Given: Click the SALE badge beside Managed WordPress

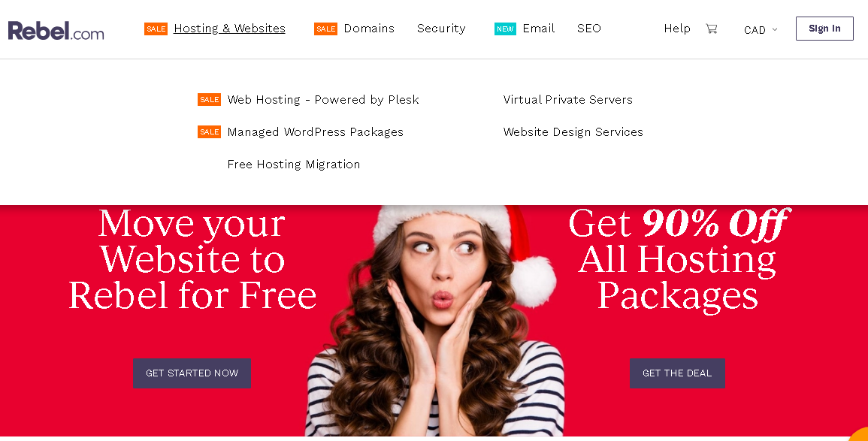Looking at the screenshot, I should (209, 131).
